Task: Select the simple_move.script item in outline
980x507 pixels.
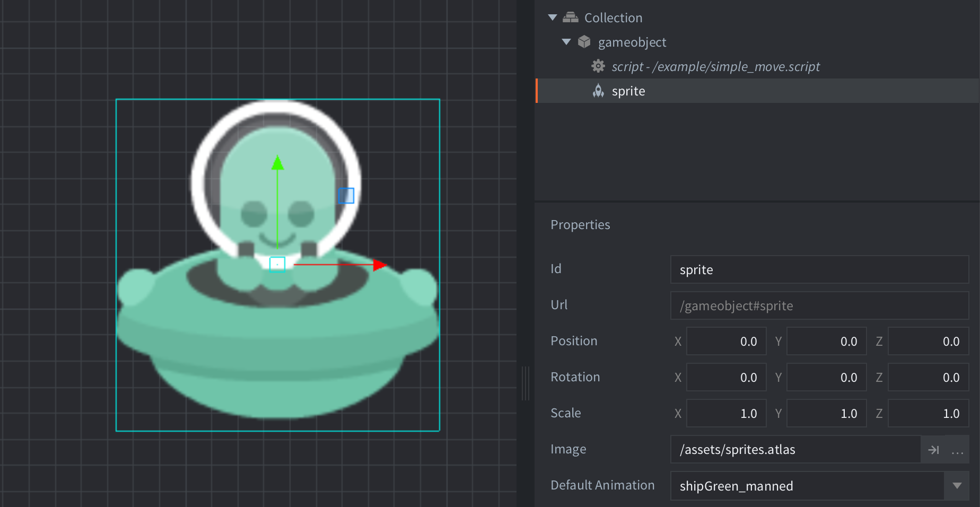Action: click(715, 67)
